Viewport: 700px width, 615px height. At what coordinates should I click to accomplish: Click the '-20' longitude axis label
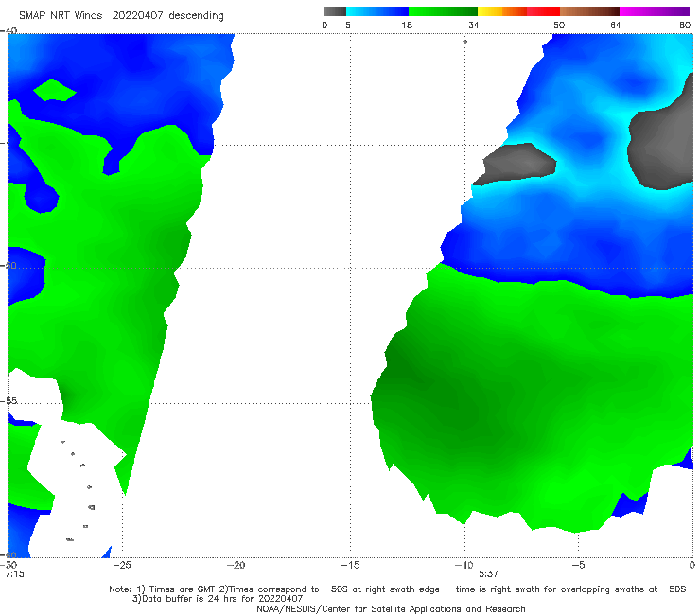click(236, 565)
